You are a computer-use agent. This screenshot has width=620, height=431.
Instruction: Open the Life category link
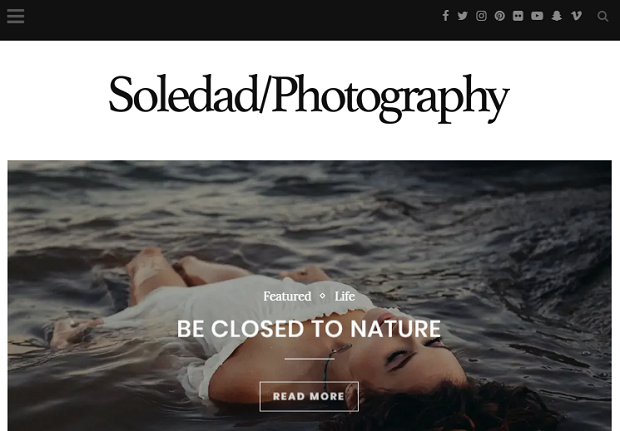click(x=344, y=296)
